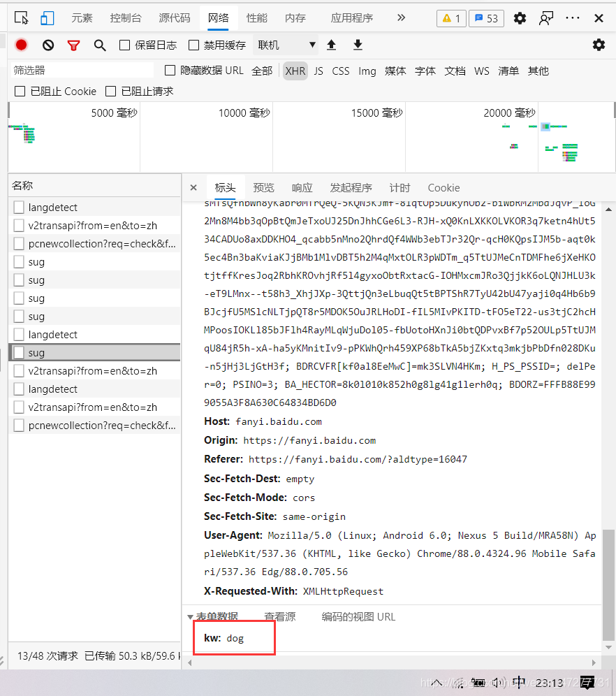Click the 中 input method indicator in taskbar
The image size is (616, 696).
[x=519, y=682]
